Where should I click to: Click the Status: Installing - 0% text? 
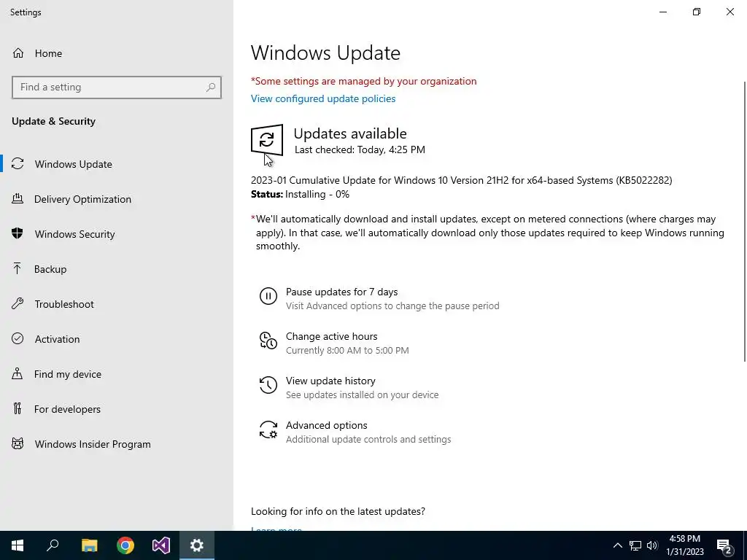tap(300, 194)
